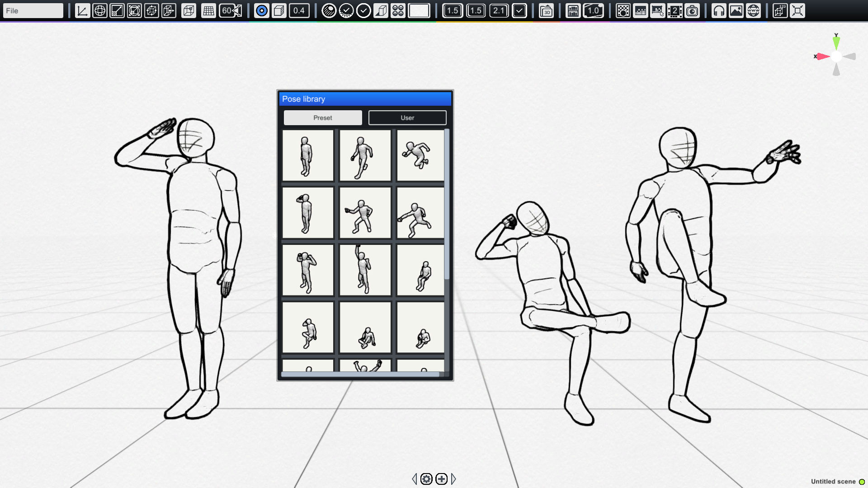Click the floor grid icon
Viewport: 868px width, 488px height.
point(208,11)
